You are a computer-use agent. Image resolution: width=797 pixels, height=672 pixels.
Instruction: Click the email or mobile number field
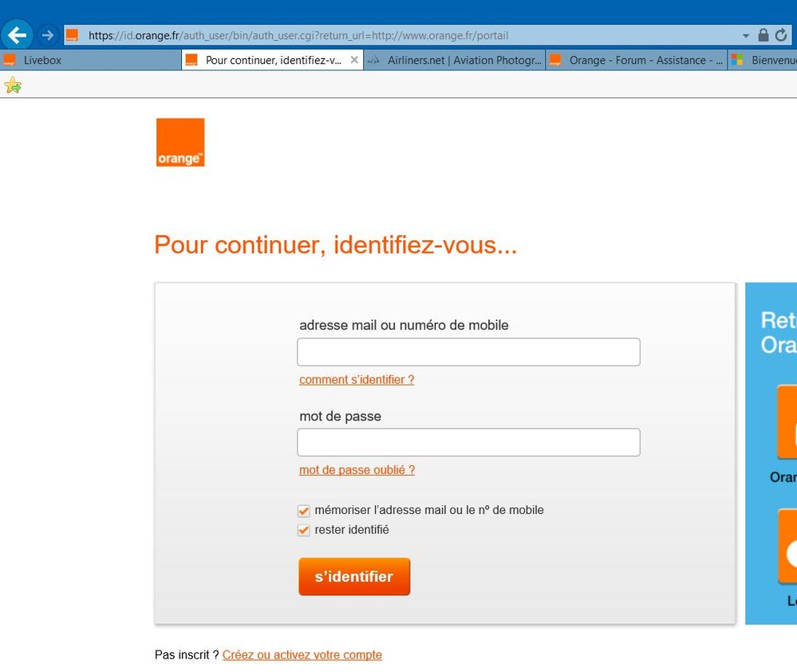[468, 352]
